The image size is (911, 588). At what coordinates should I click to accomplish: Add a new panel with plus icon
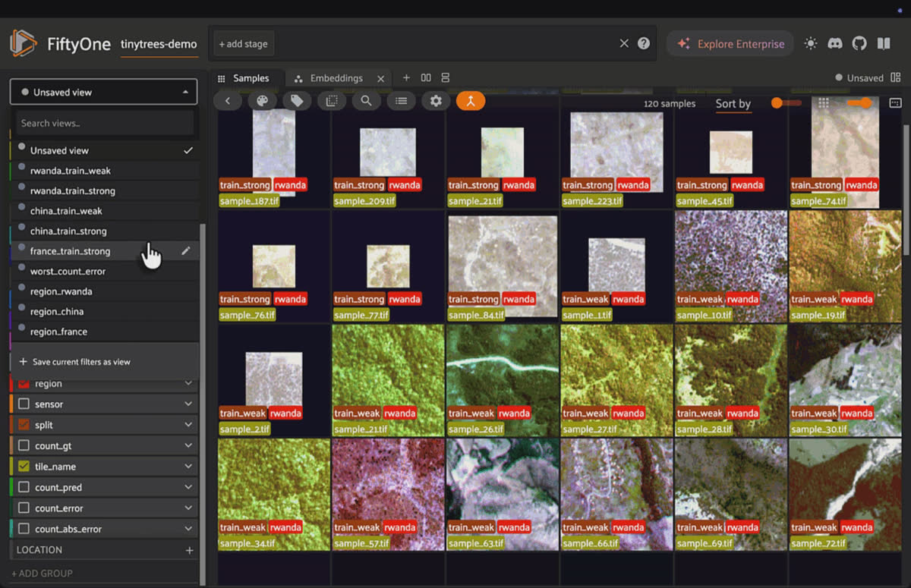[x=406, y=77]
